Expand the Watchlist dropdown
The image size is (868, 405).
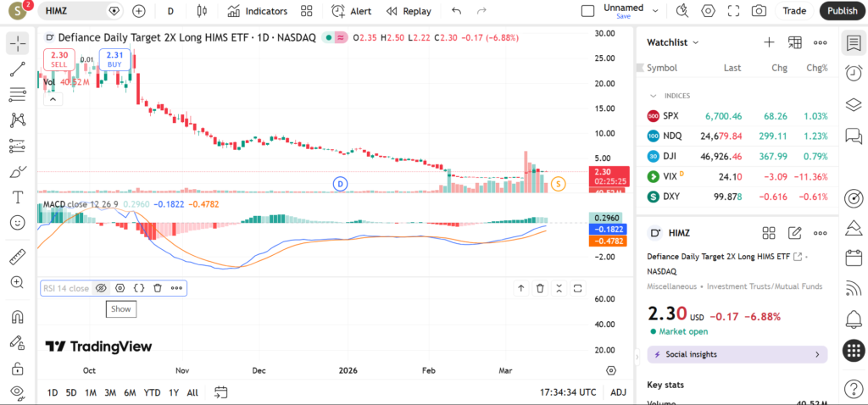pos(673,42)
